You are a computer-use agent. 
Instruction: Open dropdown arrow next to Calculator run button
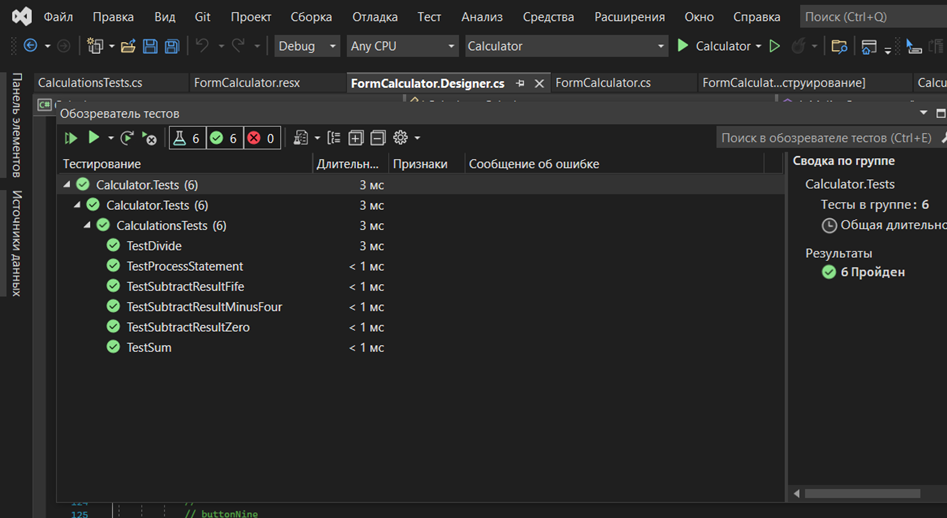pos(759,46)
